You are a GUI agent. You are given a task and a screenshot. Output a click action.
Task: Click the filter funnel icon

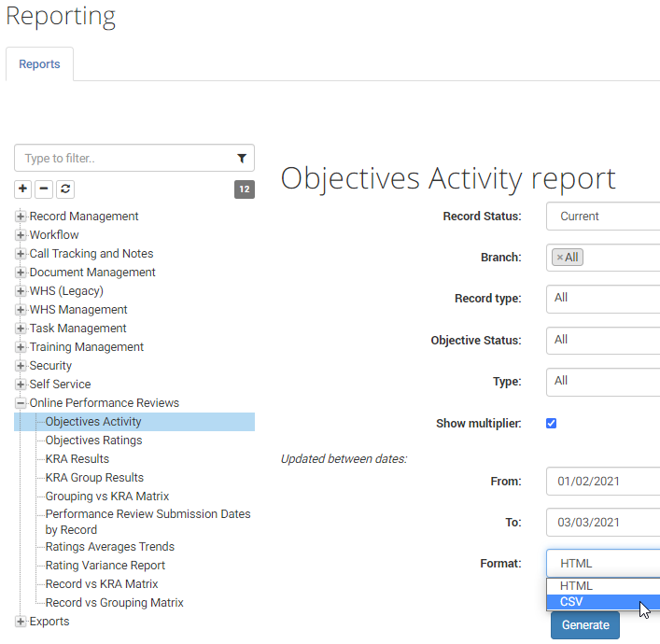tap(242, 159)
